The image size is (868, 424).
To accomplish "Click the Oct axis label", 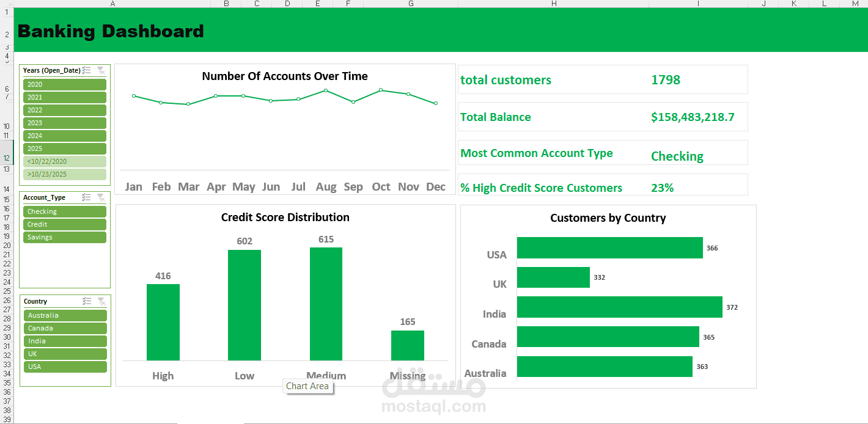I will pos(381,187).
